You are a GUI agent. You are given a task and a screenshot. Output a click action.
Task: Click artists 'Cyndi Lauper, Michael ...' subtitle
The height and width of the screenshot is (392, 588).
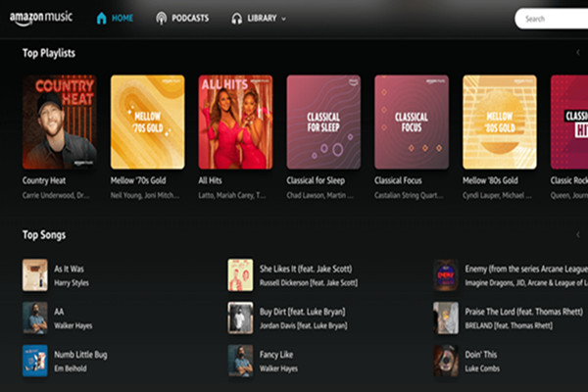(x=497, y=195)
